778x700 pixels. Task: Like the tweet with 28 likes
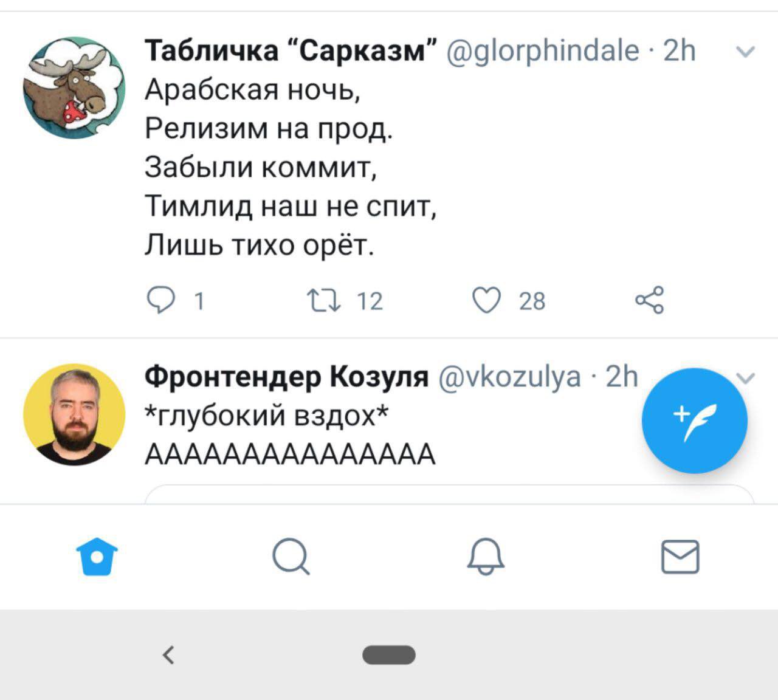tap(487, 300)
